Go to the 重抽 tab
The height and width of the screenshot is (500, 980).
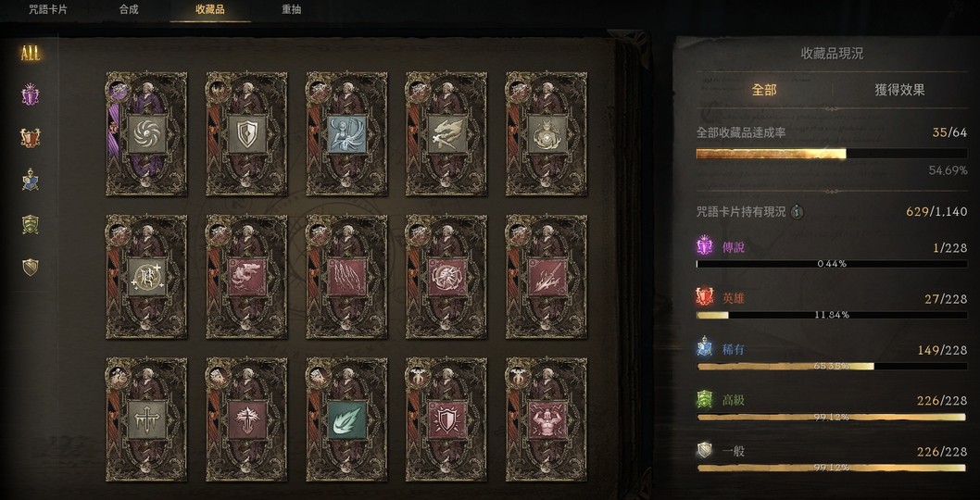click(291, 10)
